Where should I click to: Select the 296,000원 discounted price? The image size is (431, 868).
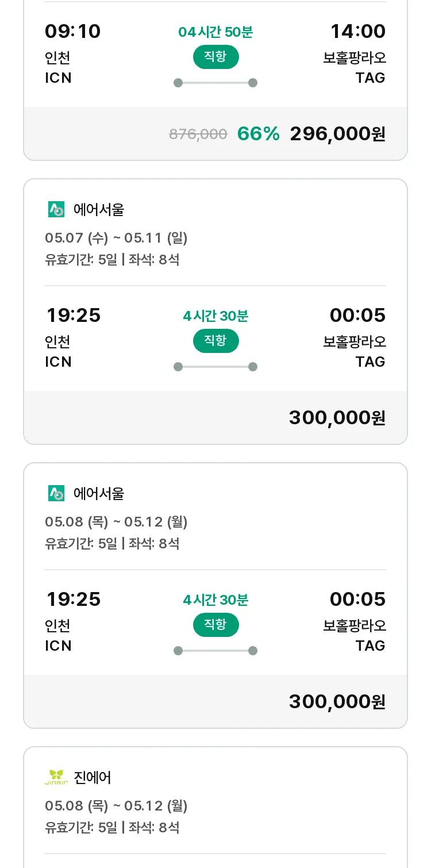(x=337, y=134)
